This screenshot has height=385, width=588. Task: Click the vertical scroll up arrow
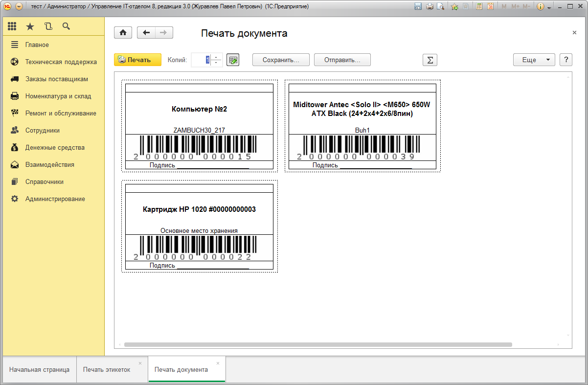(568, 77)
